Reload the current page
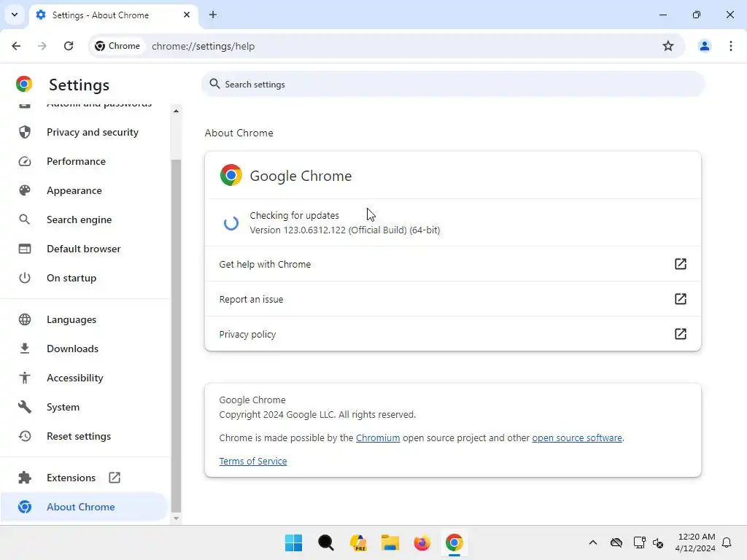Screen dimensions: 747x560 [69, 46]
